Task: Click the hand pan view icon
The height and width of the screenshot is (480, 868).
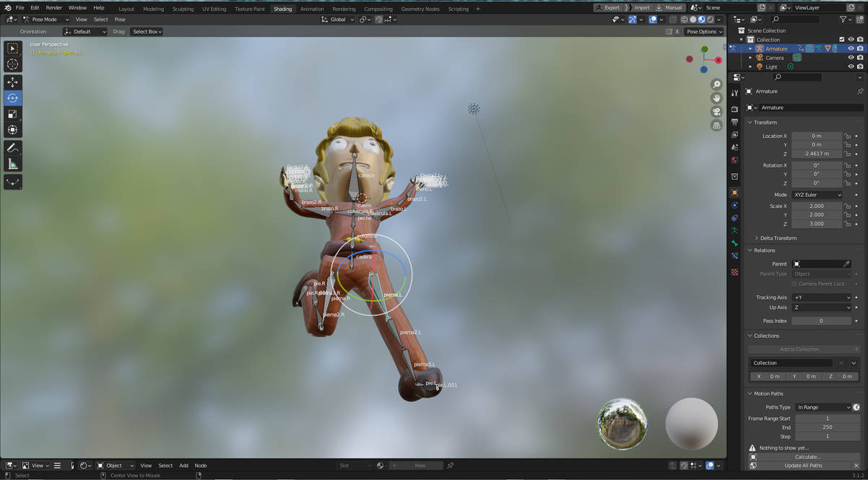Action: pos(716,98)
